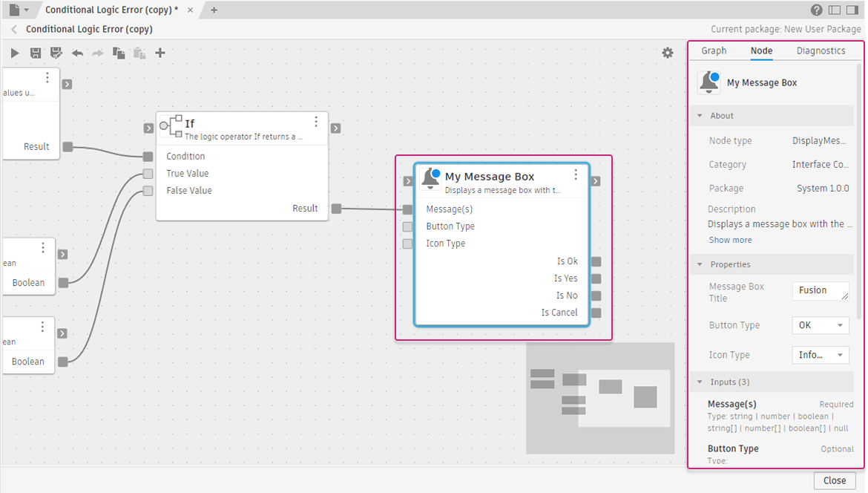Click the minimap overview in the canvas
The width and height of the screenshot is (868, 493).
tap(600, 398)
